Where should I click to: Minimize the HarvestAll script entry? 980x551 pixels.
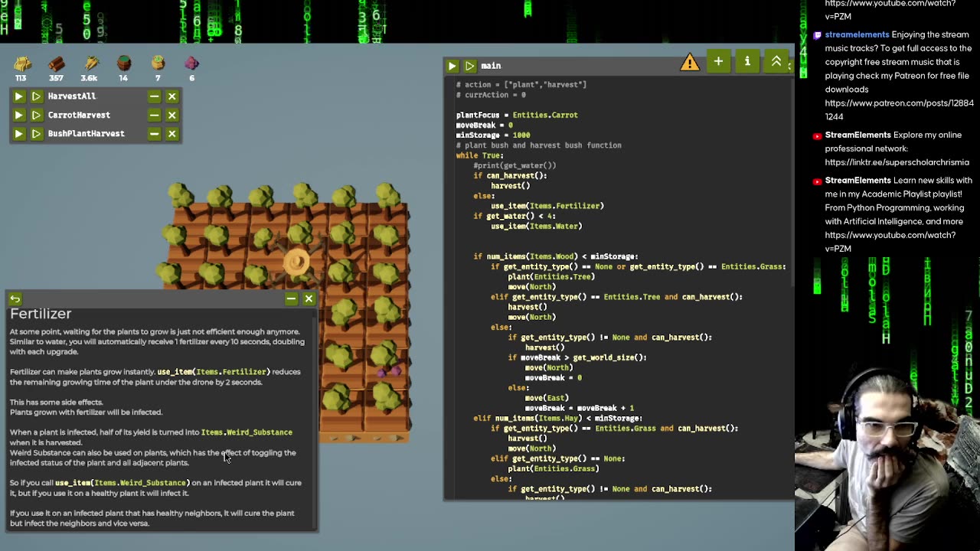pos(155,96)
